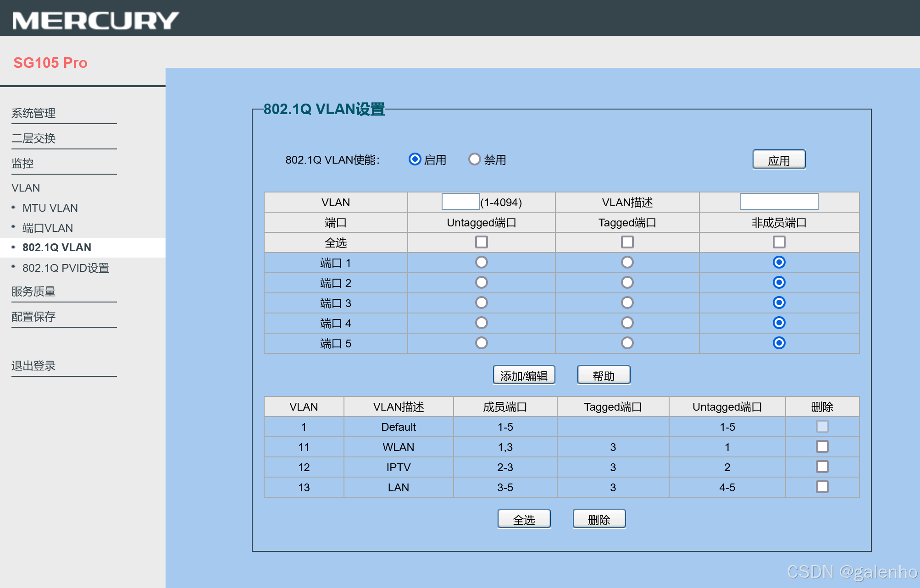Check select-all Untagged端口 checkbox

tap(481, 242)
